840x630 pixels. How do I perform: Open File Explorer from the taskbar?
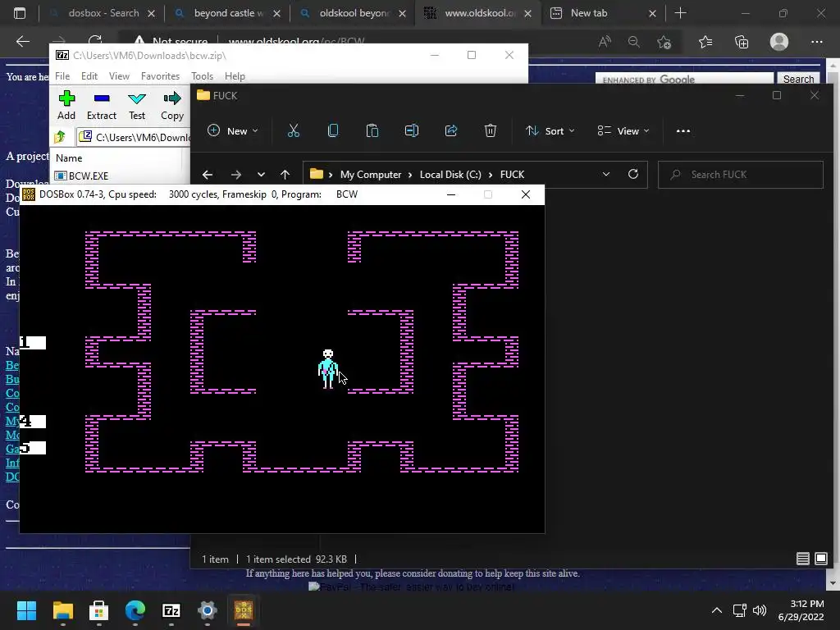pos(62,610)
